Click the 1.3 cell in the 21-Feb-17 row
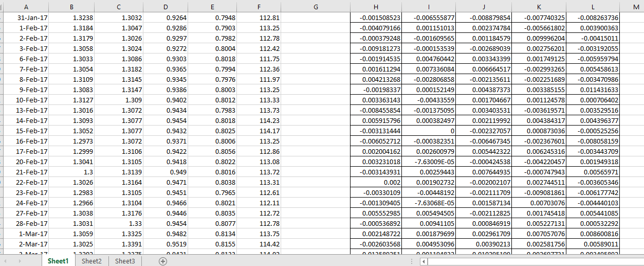This screenshot has width=644, height=266. point(71,172)
